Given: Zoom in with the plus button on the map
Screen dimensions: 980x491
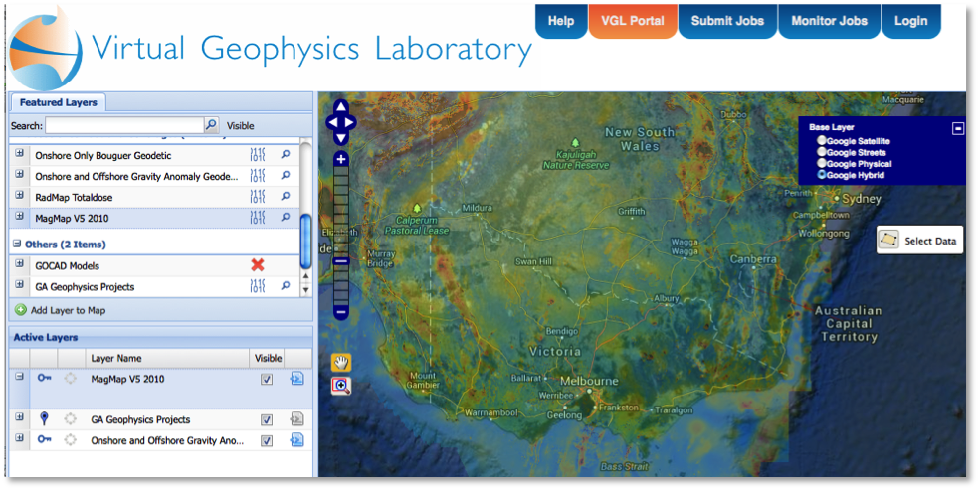Looking at the screenshot, I should (x=341, y=159).
